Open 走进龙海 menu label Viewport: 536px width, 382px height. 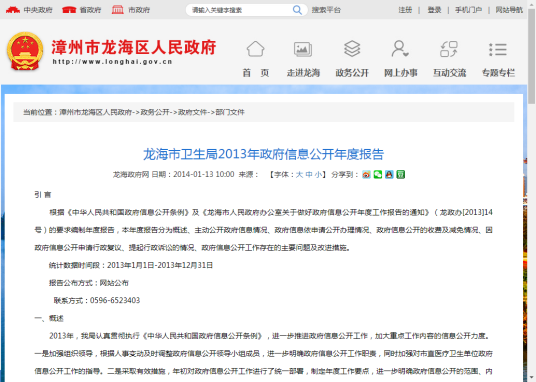pos(303,73)
